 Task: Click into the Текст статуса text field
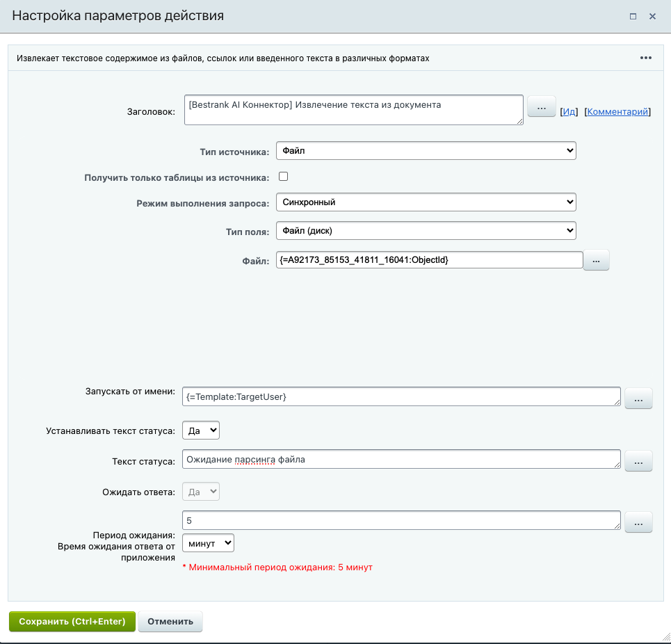(x=401, y=459)
